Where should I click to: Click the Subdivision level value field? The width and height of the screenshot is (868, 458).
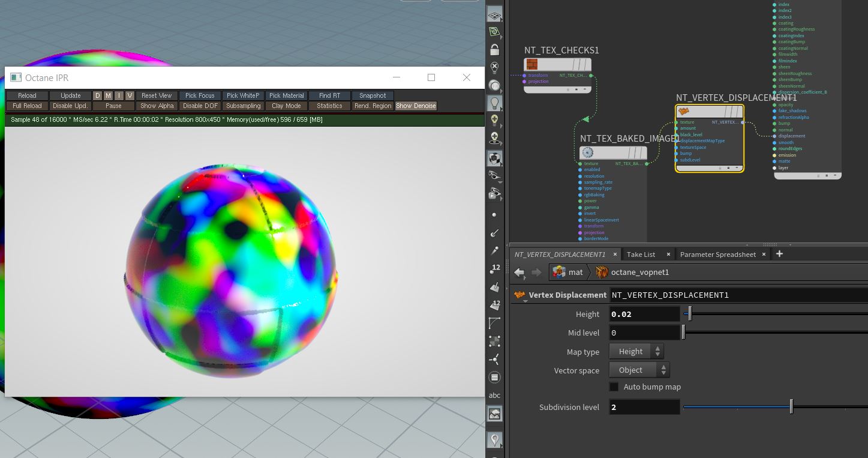[x=644, y=407]
